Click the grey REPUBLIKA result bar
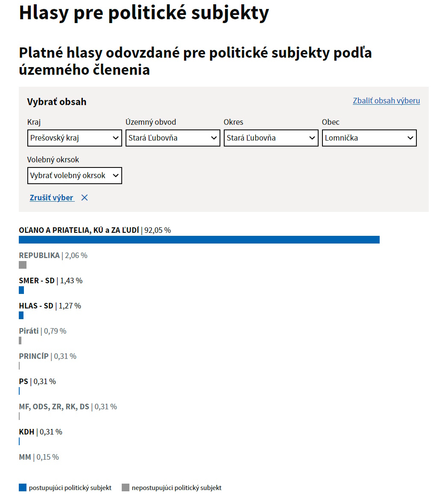 click(x=23, y=265)
